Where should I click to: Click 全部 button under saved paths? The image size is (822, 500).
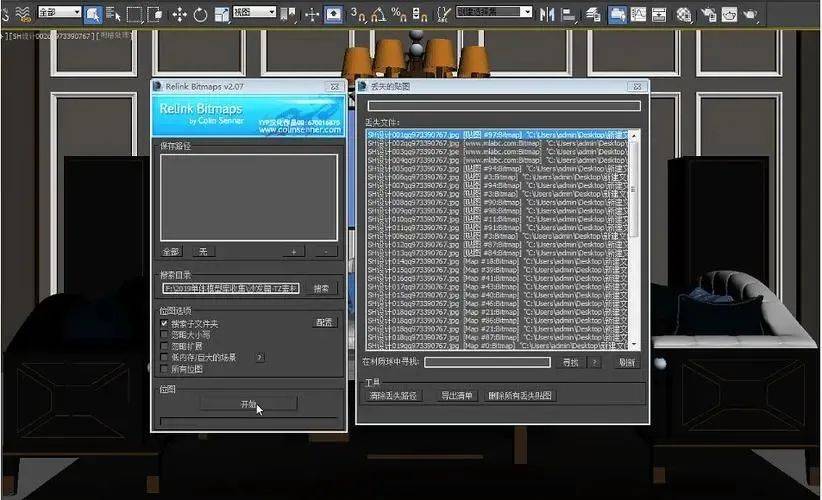click(x=171, y=252)
